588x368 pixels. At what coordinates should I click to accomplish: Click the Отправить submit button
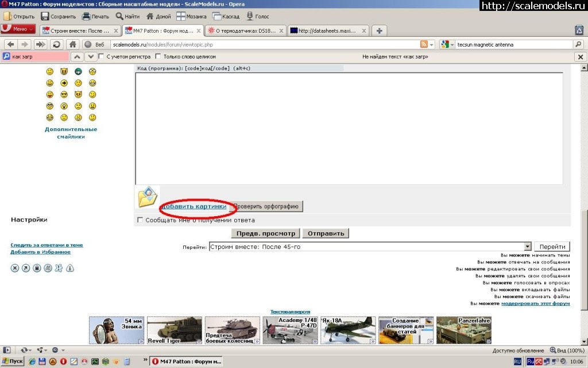tap(326, 233)
